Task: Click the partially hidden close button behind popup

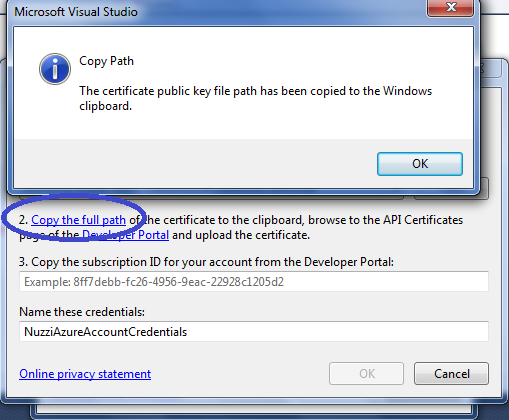Action: (491, 68)
